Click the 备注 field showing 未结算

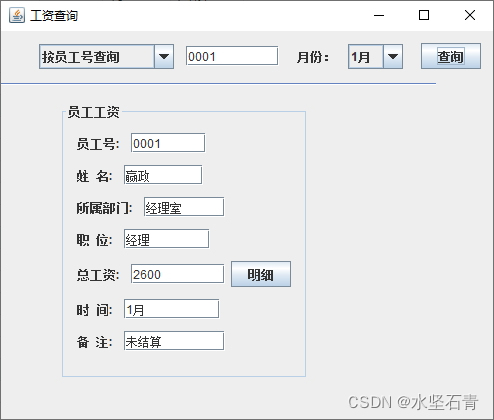click(x=174, y=341)
